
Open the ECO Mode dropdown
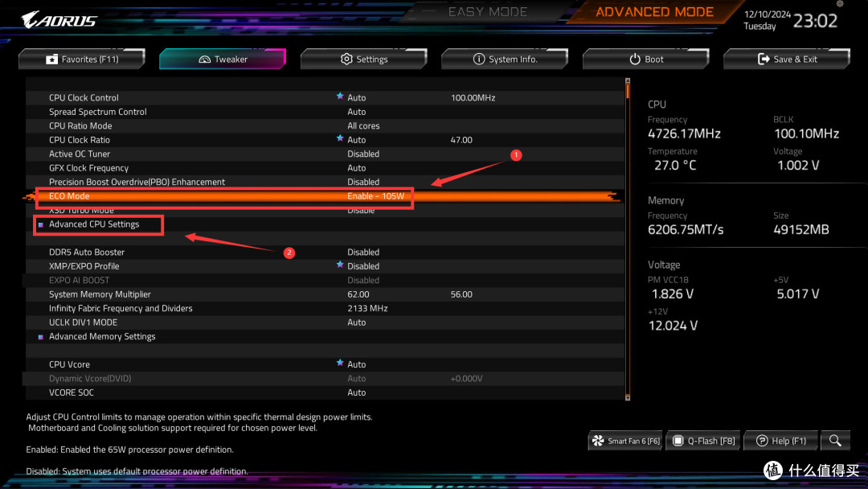(x=376, y=195)
